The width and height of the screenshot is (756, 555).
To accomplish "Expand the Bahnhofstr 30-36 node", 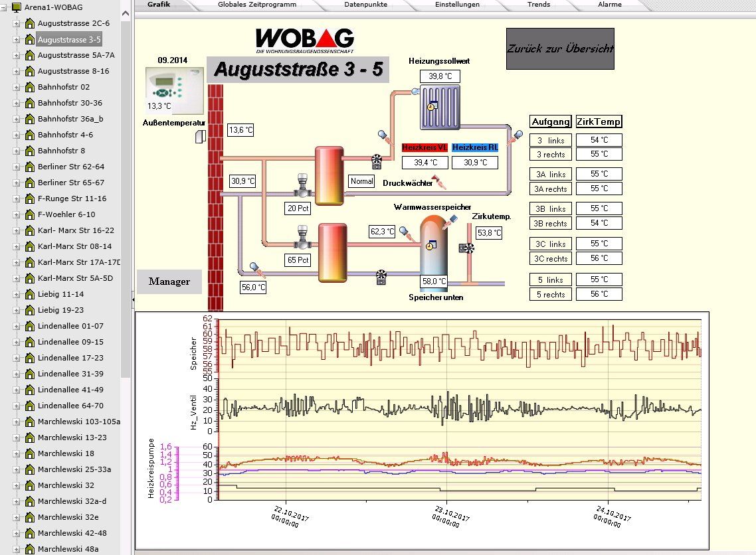I will tap(17, 103).
